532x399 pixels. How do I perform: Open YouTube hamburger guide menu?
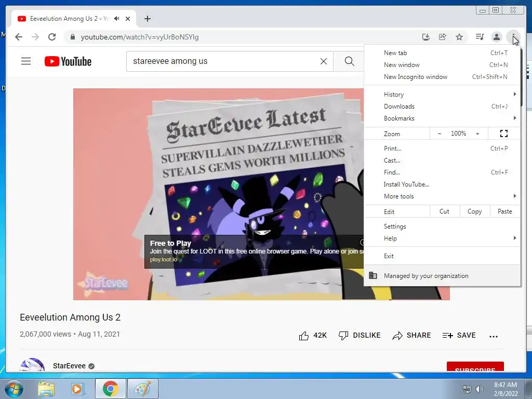coord(26,61)
